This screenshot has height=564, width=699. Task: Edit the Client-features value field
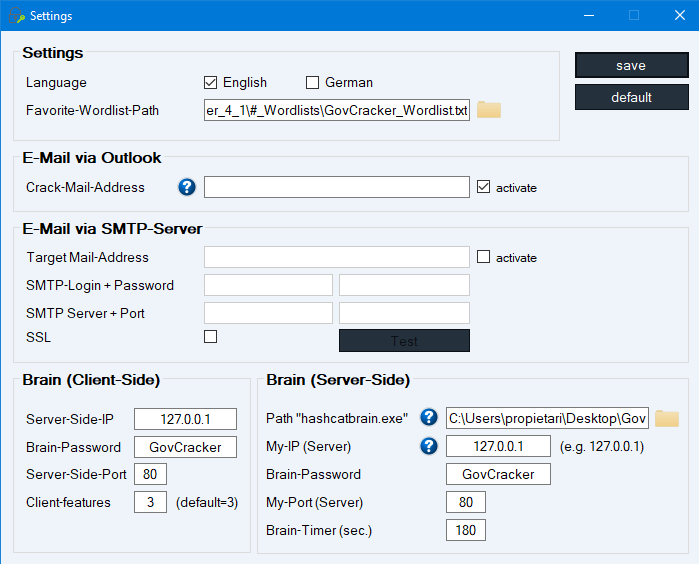[150, 502]
